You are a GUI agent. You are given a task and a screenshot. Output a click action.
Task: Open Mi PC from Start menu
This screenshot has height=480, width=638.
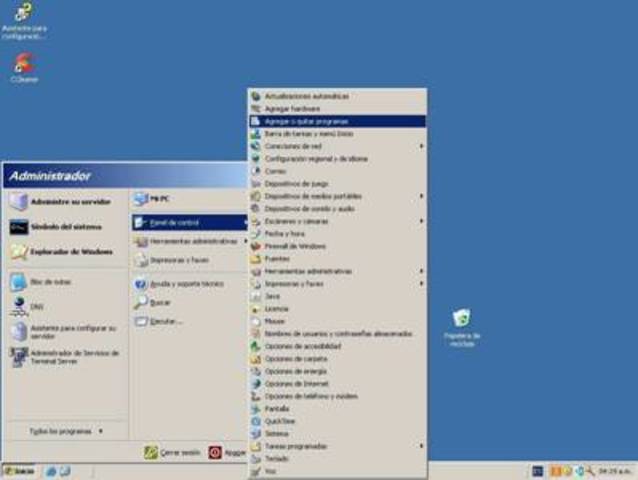[190, 199]
